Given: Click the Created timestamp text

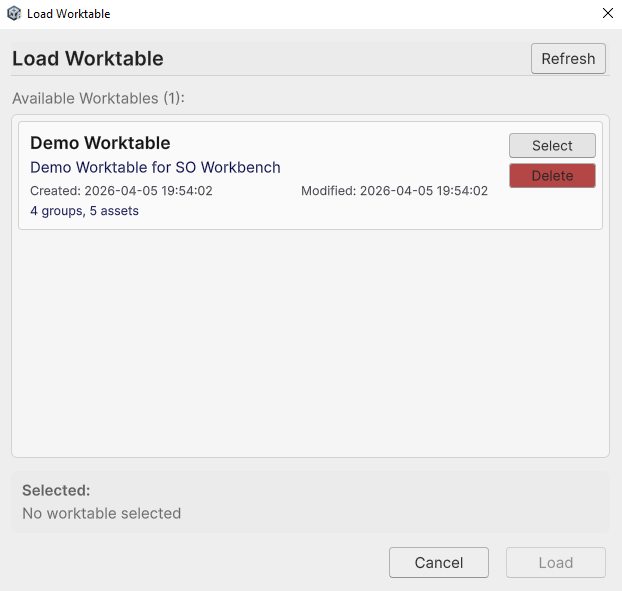Looking at the screenshot, I should click(x=121, y=191).
